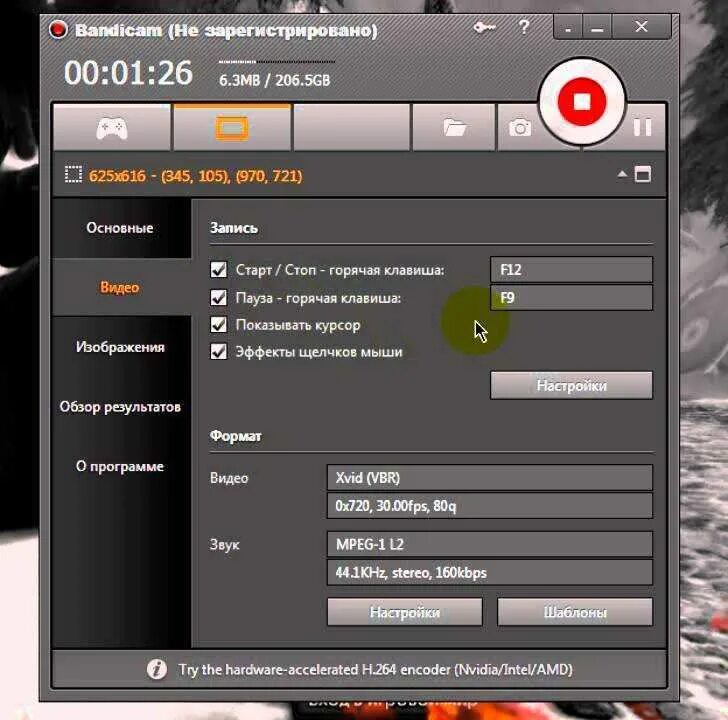Click the 6.3MB / 206.5GB file size text

274,80
